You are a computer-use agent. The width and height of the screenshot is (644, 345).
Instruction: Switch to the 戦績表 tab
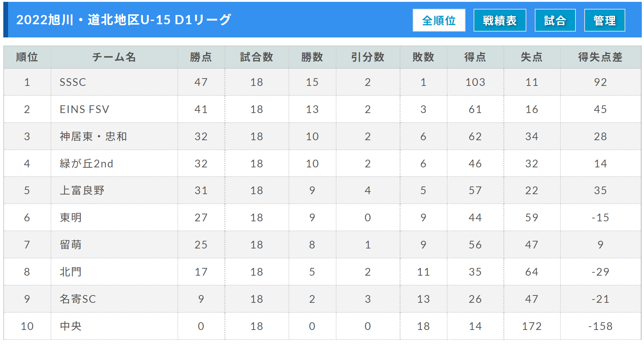point(500,20)
